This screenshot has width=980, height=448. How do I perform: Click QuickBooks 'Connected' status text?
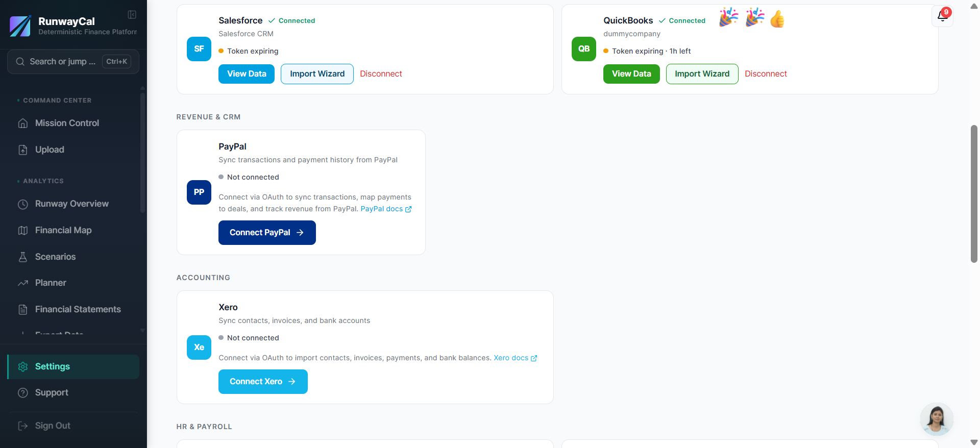(687, 21)
